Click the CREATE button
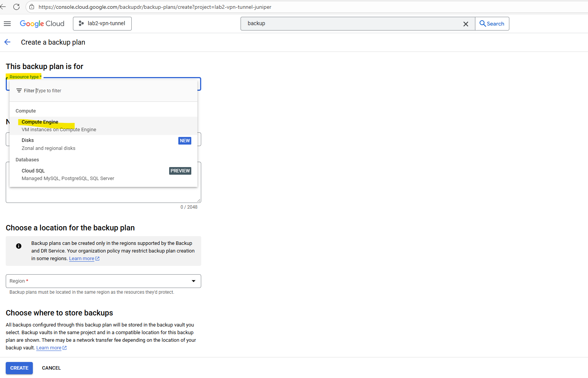 point(19,368)
